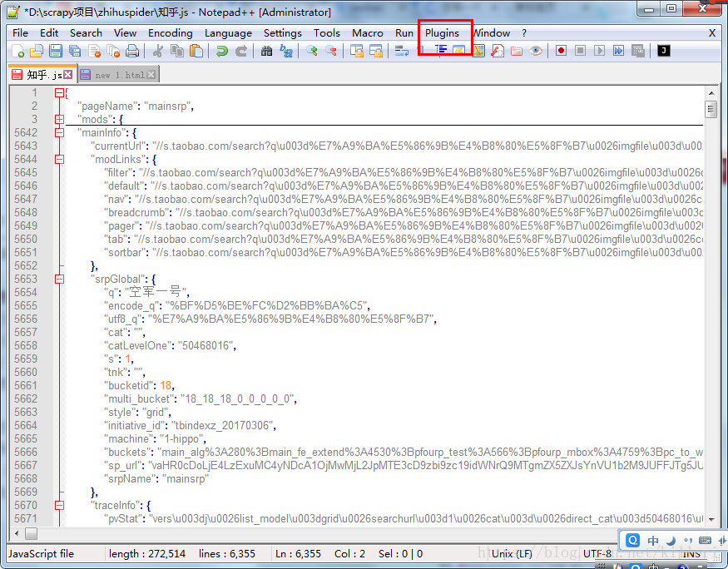Copy selection using toolbar Copy icon
Screen dimensions: 728x569
[x=177, y=51]
